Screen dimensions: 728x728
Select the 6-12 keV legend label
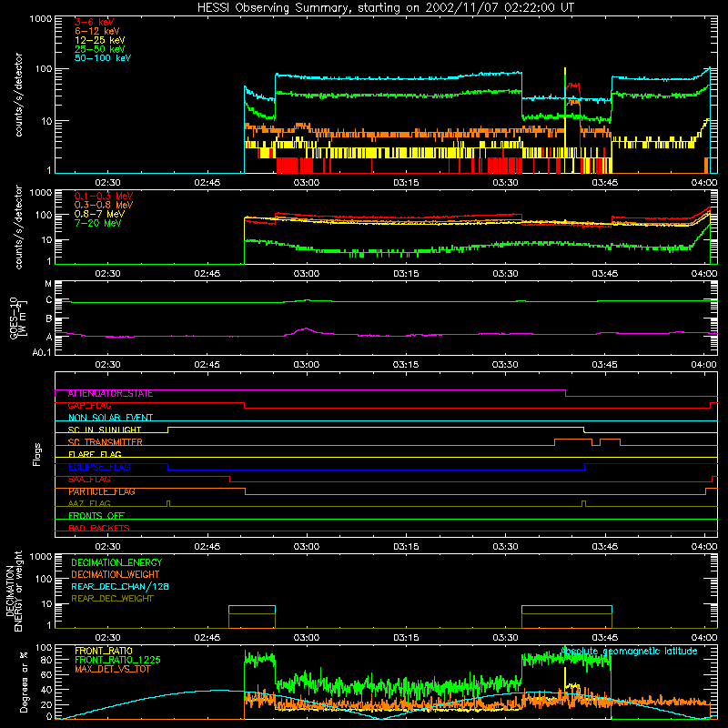click(97, 31)
